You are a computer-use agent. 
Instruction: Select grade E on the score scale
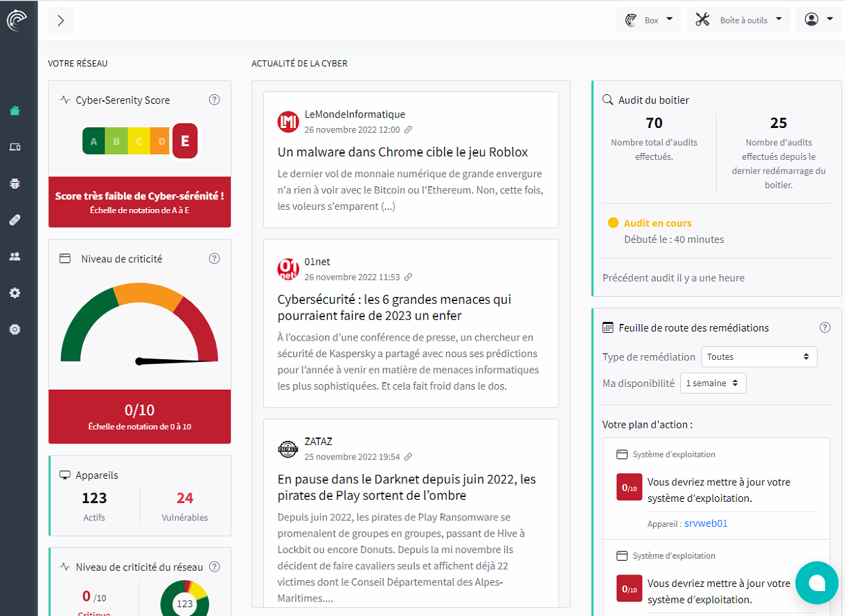click(x=185, y=141)
